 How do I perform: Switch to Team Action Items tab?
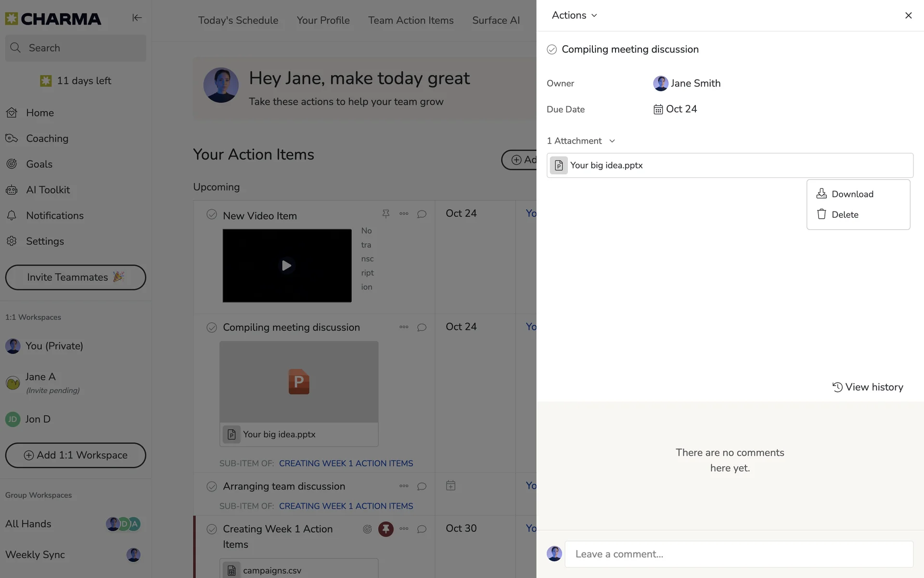411,20
